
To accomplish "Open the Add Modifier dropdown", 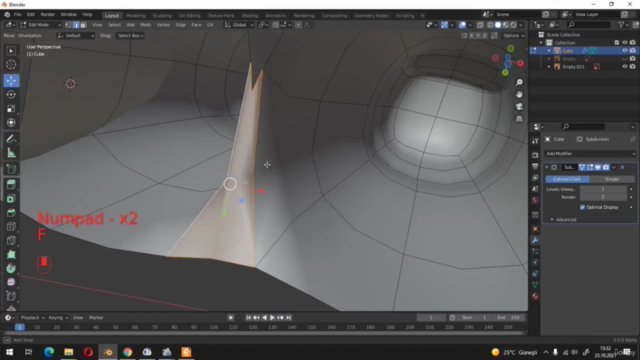I will 590,153.
